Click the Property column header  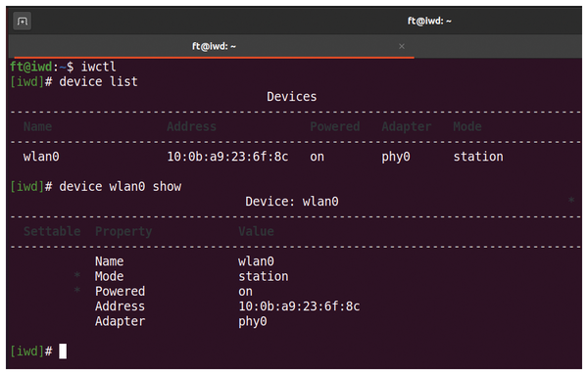(x=123, y=231)
